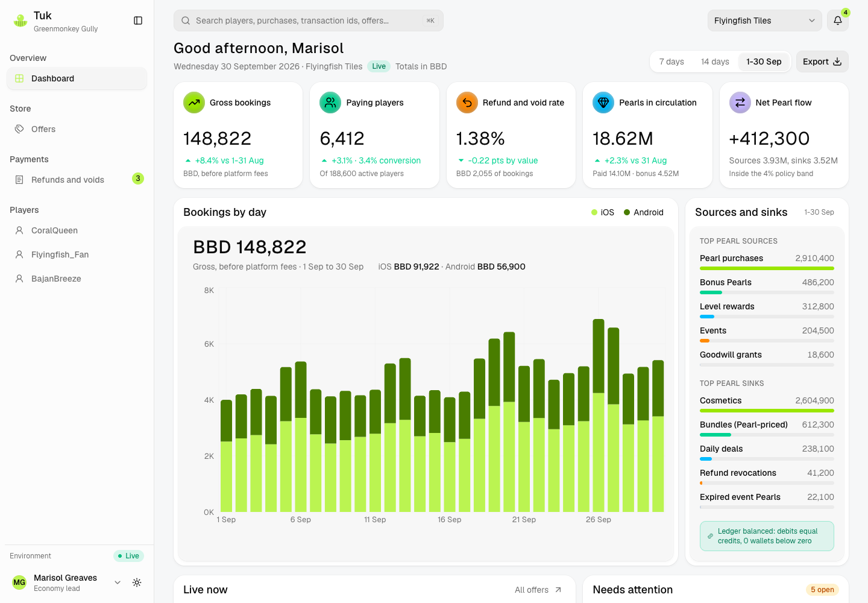The height and width of the screenshot is (603, 868).
Task: Click the Net Pearl flow arrows icon
Action: click(740, 103)
